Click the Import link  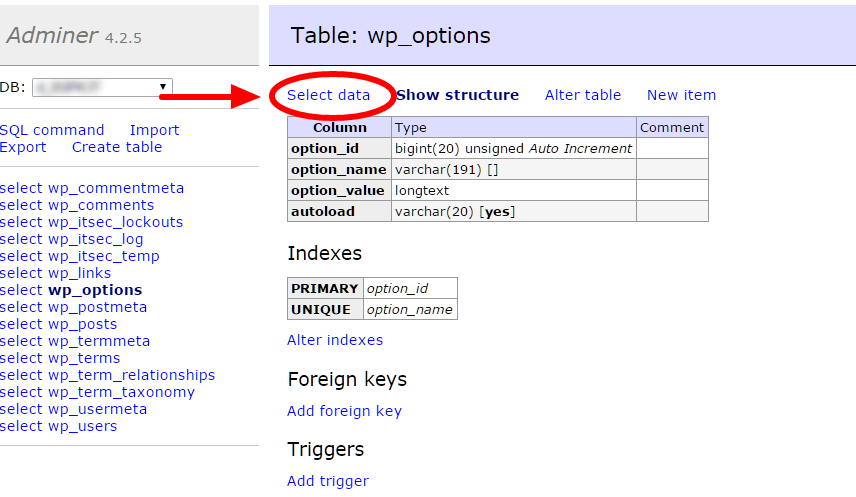pyautogui.click(x=154, y=130)
